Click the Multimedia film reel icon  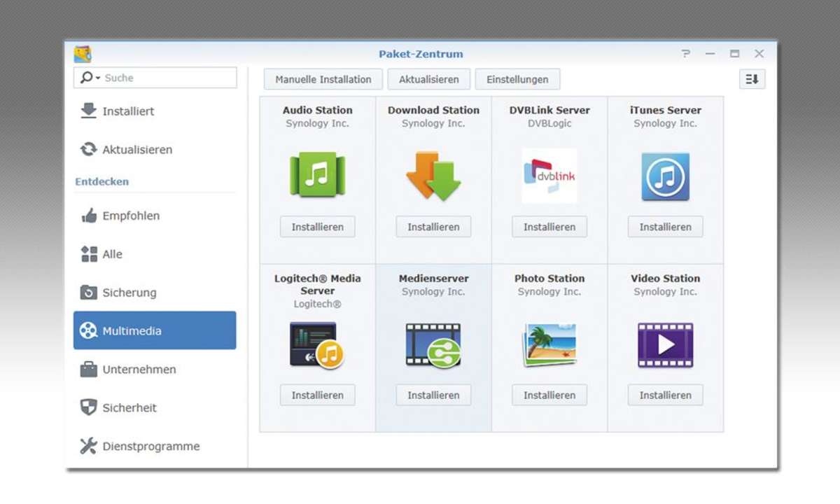[x=88, y=330]
